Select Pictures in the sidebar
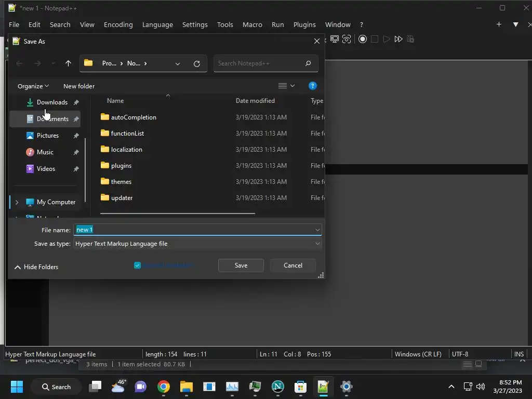 [48, 136]
